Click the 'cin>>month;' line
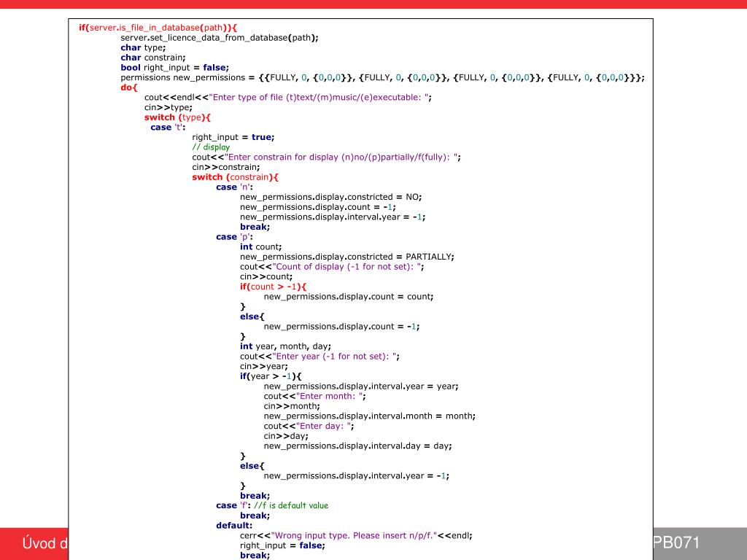This screenshot has height=560, width=747. tap(292, 406)
